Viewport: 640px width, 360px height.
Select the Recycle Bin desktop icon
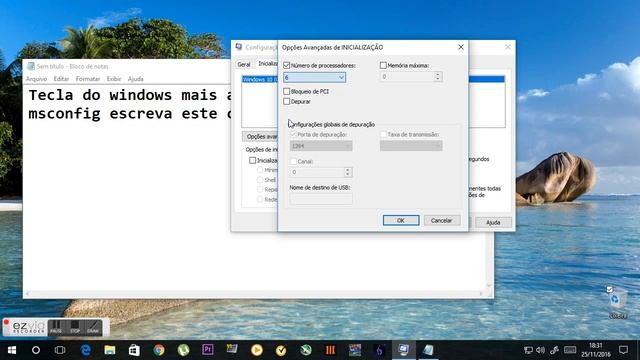617,302
